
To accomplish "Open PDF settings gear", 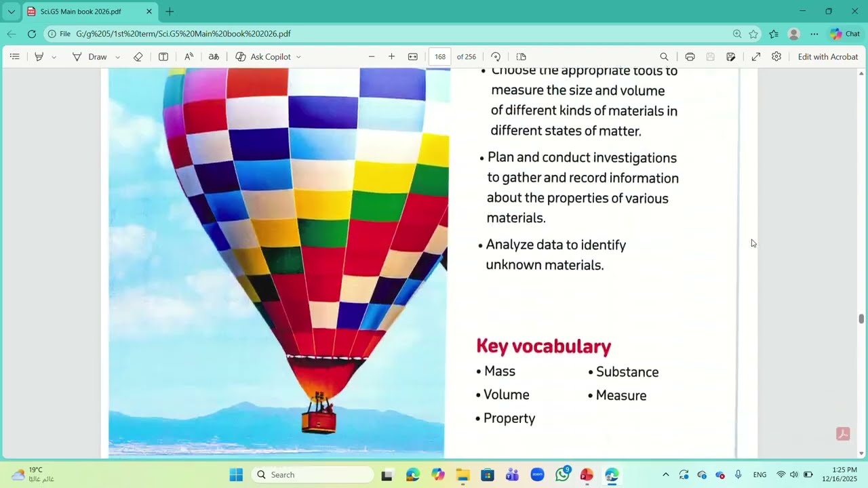I will pyautogui.click(x=776, y=57).
